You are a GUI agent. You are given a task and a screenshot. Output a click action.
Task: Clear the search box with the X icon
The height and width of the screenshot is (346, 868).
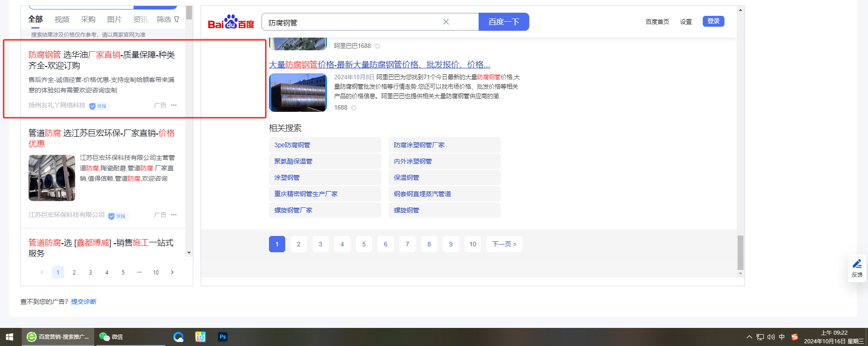pos(446,22)
